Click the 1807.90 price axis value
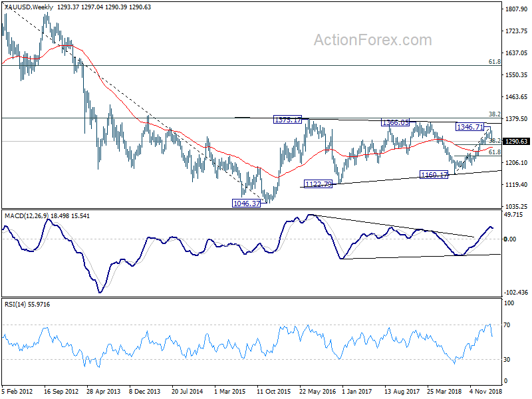This screenshot has width=532, height=399. click(517, 9)
